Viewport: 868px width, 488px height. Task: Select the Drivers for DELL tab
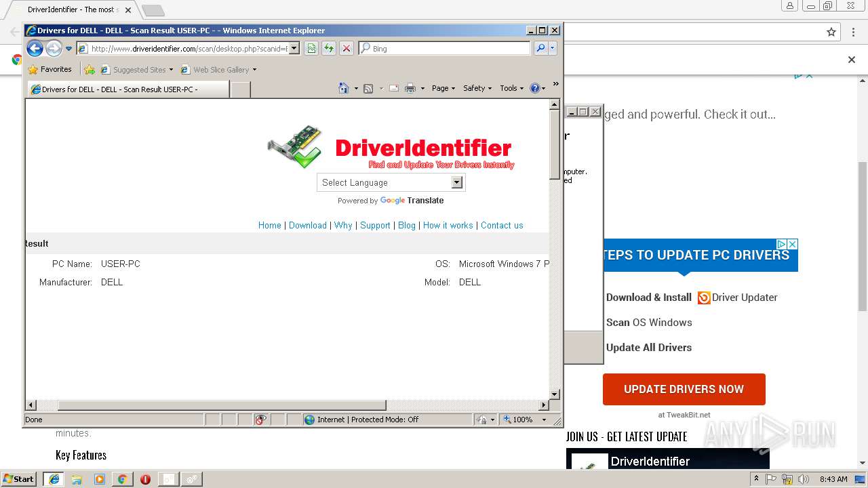pyautogui.click(x=128, y=89)
